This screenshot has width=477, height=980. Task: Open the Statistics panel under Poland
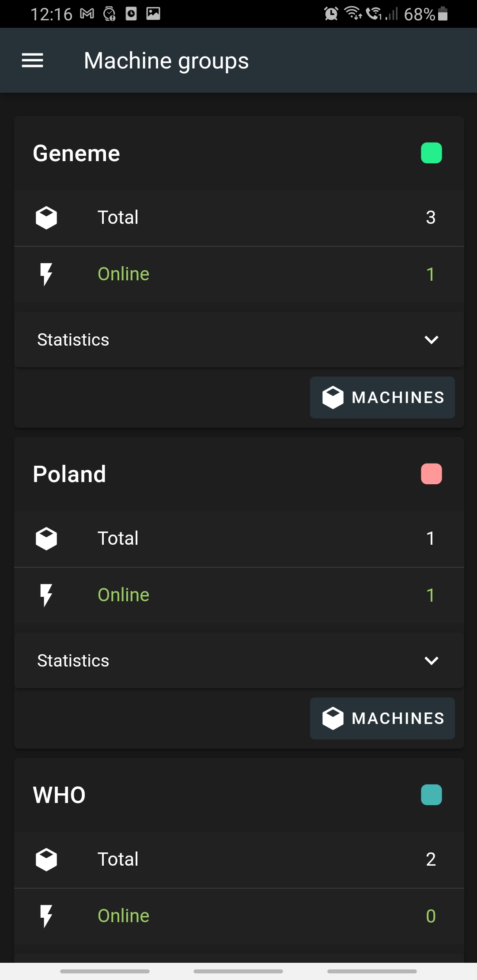point(73,661)
